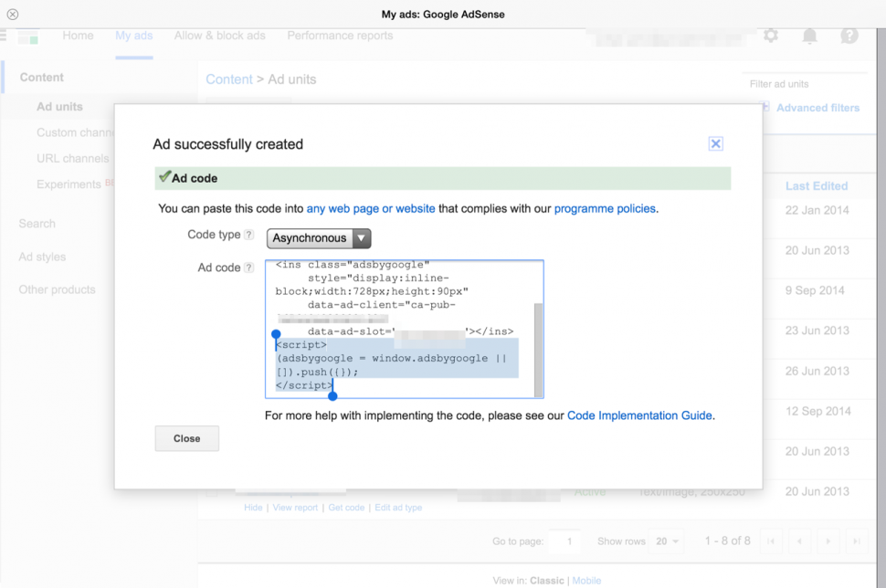This screenshot has height=588, width=886.
Task: Tick the checkbox of the last ad unit row
Action: 211,492
